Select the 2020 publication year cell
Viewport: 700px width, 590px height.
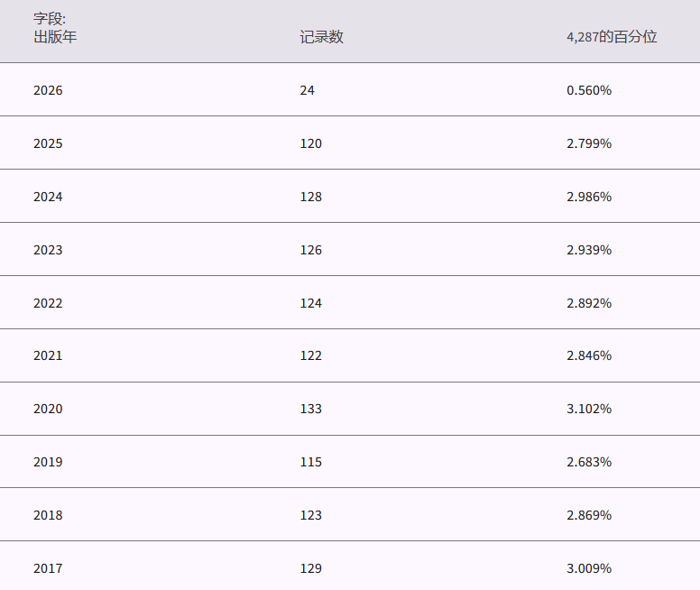[48, 409]
